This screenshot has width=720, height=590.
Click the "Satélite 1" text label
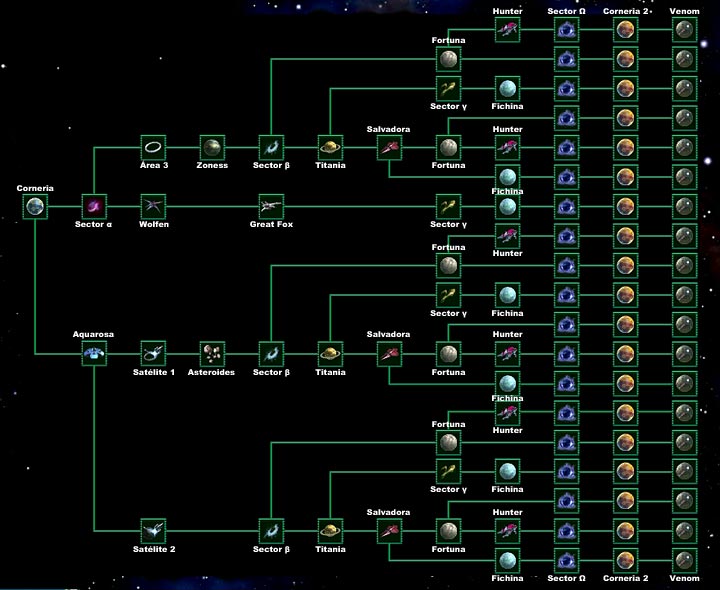tap(154, 372)
